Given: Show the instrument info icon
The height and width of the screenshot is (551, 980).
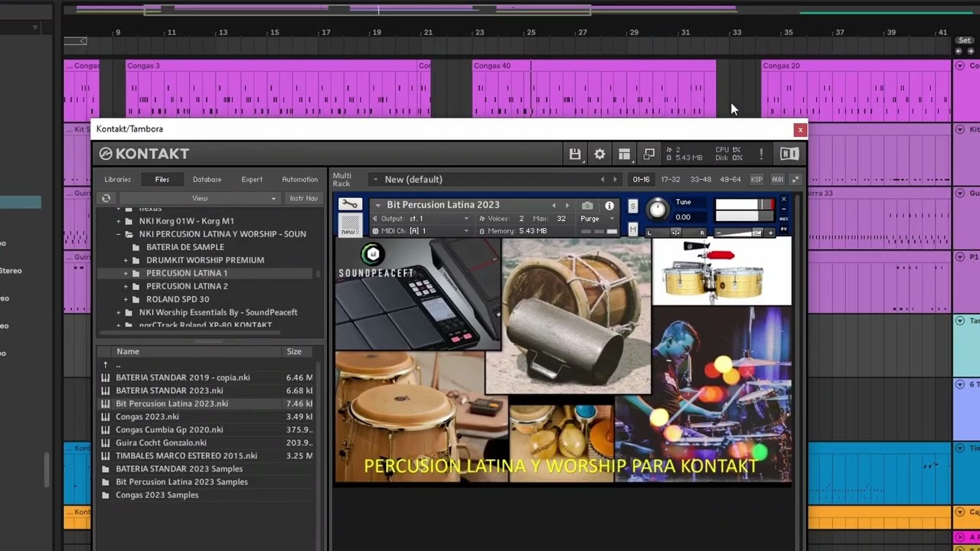Looking at the screenshot, I should tap(609, 205).
